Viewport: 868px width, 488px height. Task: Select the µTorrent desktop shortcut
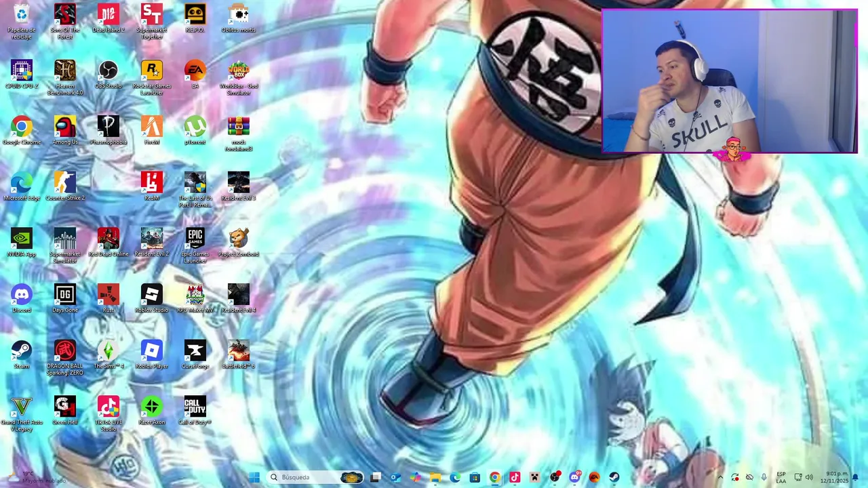(195, 131)
